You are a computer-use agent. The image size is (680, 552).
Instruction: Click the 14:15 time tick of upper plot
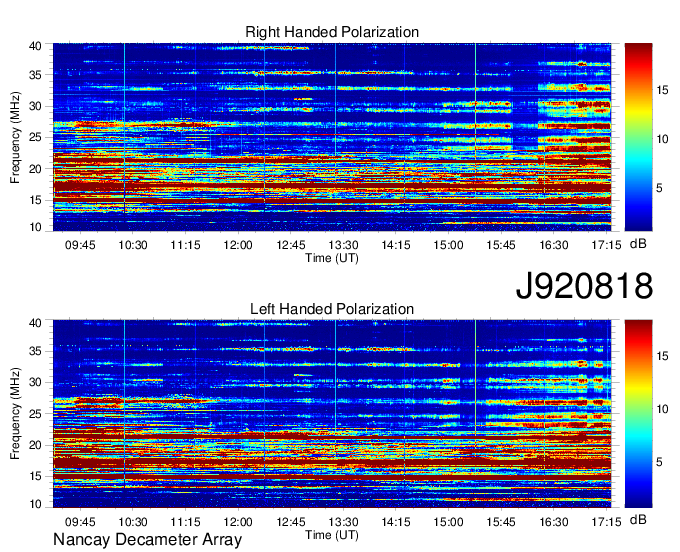(396, 245)
